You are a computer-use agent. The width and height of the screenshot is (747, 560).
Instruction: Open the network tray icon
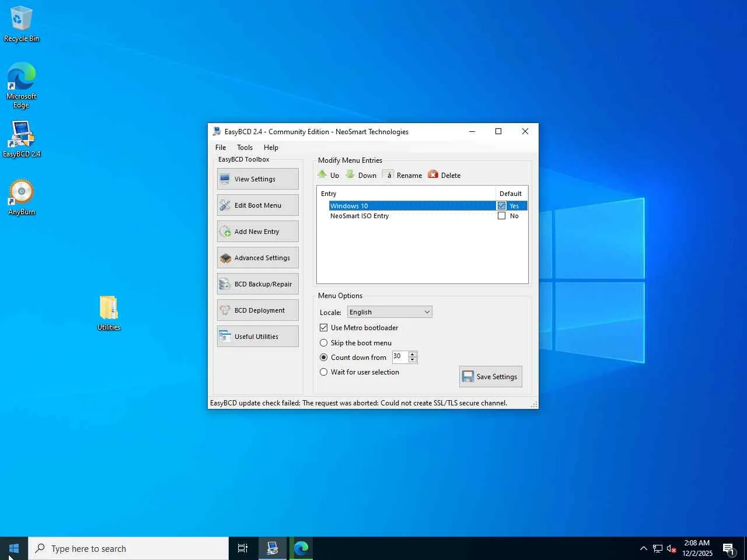tap(658, 548)
